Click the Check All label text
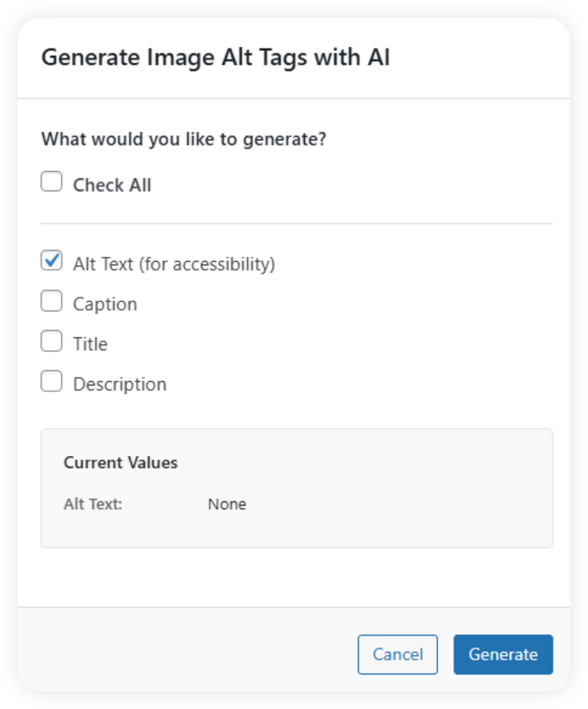Viewport: 588px width, 709px height. (x=112, y=185)
